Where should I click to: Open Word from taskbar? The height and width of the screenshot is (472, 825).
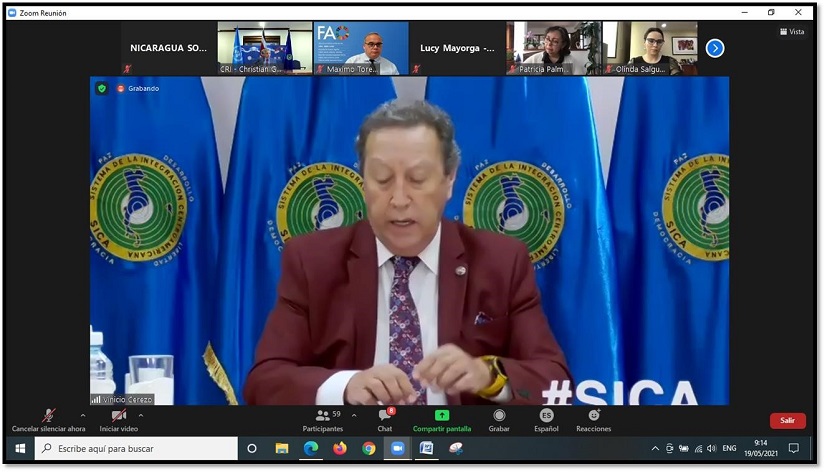point(426,448)
